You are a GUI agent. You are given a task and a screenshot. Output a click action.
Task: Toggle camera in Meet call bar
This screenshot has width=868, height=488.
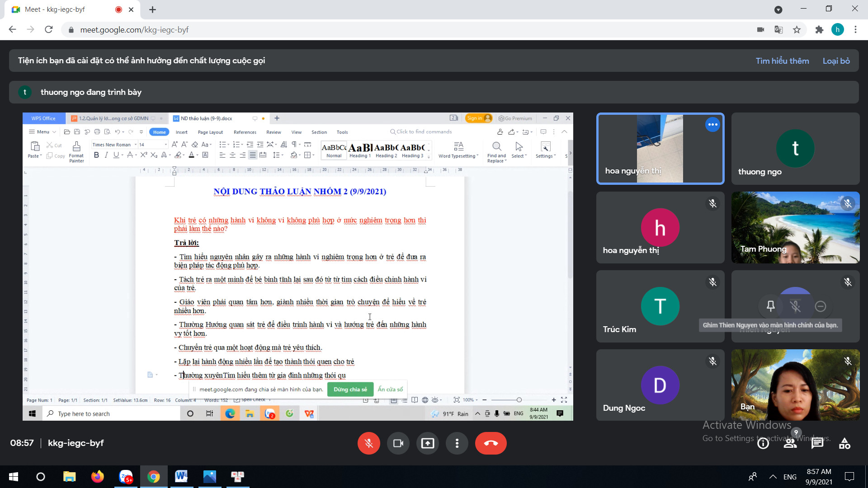click(398, 443)
